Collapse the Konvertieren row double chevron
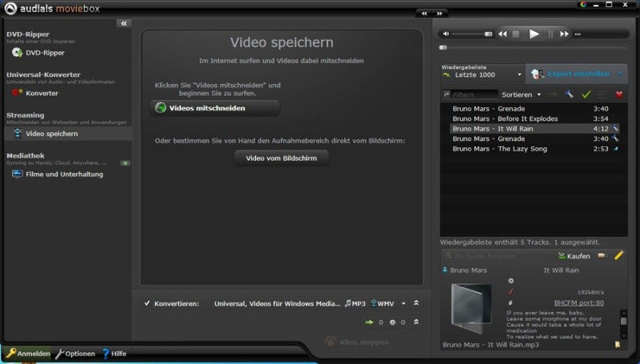This screenshot has height=364, width=640. tap(416, 302)
